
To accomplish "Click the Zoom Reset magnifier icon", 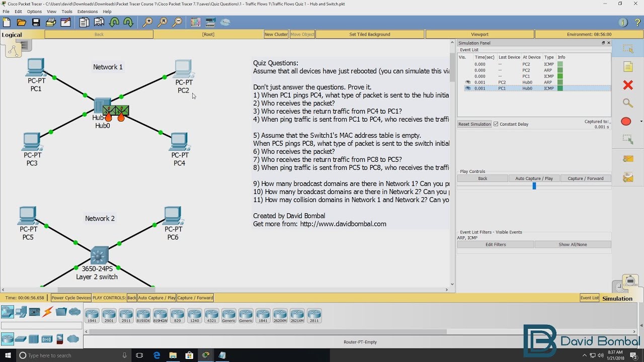I will pyautogui.click(x=163, y=22).
